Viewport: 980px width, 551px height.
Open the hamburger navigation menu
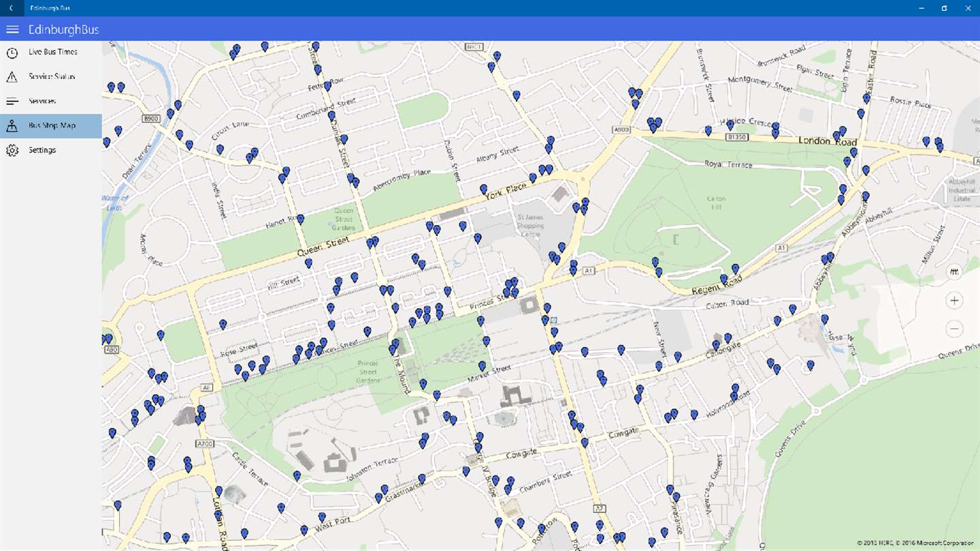12,29
